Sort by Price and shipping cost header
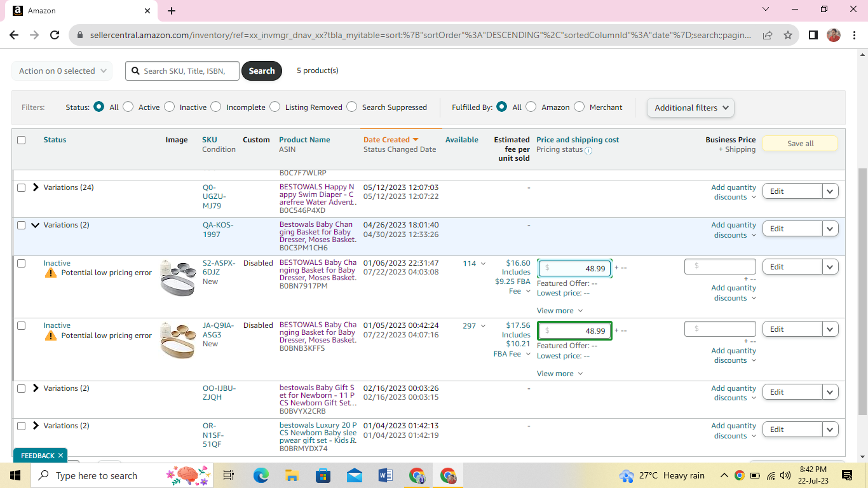 point(578,140)
